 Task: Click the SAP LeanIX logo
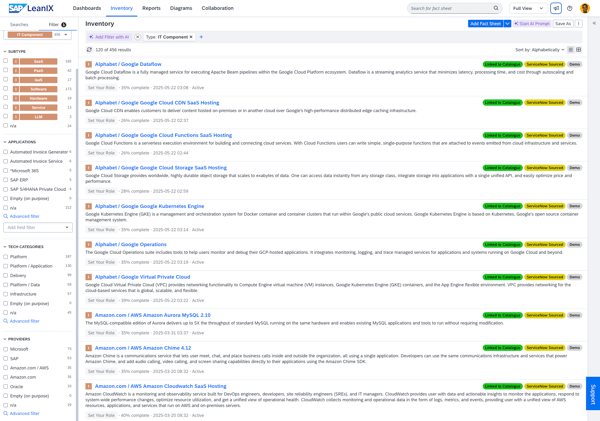pos(31,8)
